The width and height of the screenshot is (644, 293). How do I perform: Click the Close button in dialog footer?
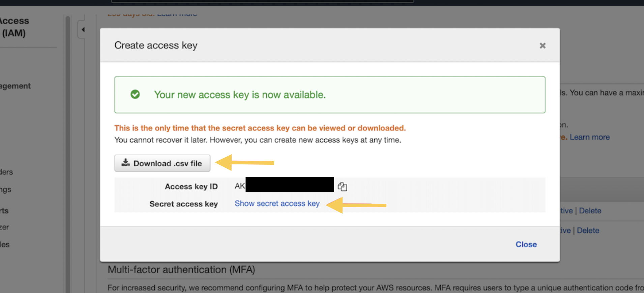click(526, 244)
